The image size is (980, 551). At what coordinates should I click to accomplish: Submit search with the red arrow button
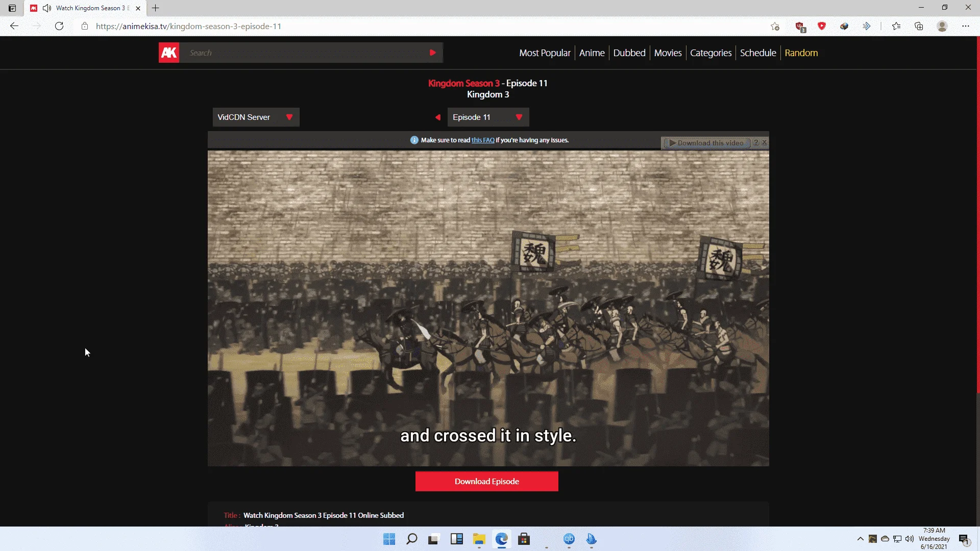click(x=433, y=53)
